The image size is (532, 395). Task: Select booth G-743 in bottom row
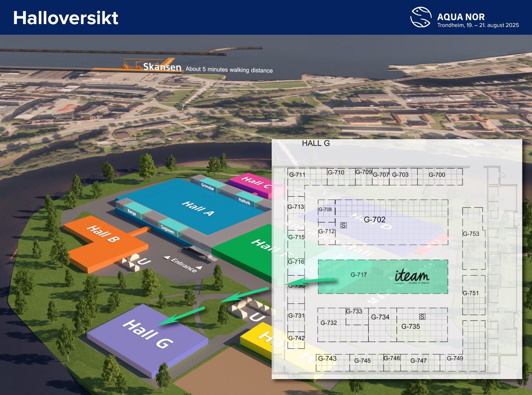click(327, 359)
